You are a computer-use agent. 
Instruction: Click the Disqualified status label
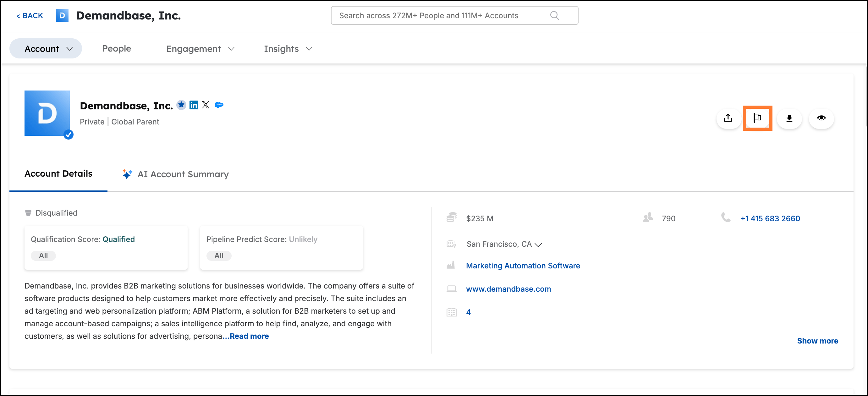pyautogui.click(x=56, y=213)
